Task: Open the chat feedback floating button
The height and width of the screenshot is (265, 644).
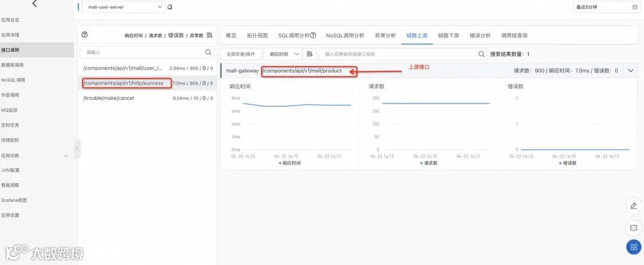Action: coord(634,227)
